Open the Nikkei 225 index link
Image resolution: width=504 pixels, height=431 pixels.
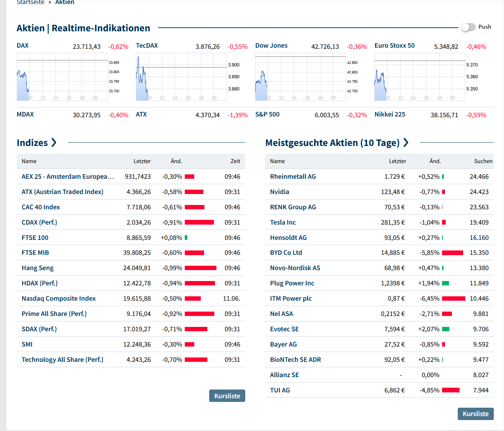tap(390, 114)
